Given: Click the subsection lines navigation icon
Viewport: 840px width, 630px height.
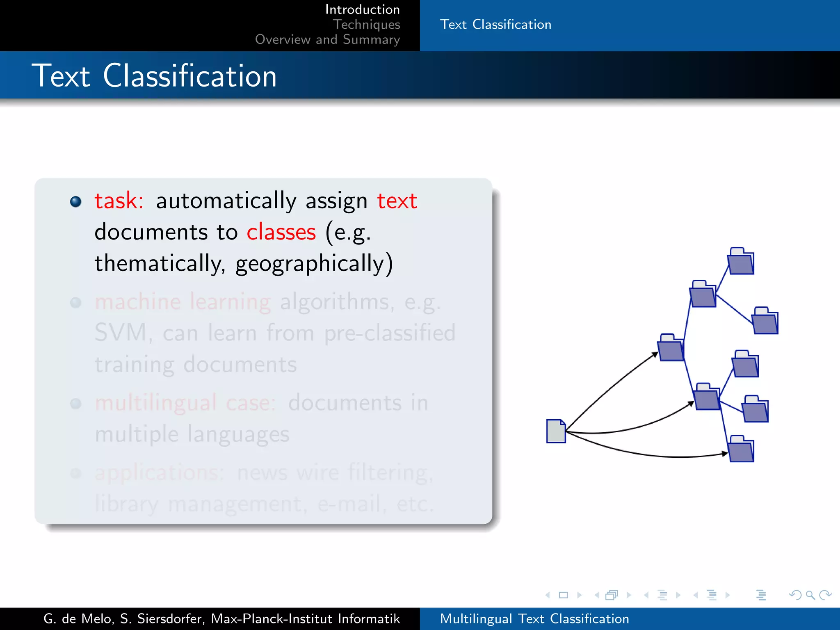Looking at the screenshot, I should (662, 595).
